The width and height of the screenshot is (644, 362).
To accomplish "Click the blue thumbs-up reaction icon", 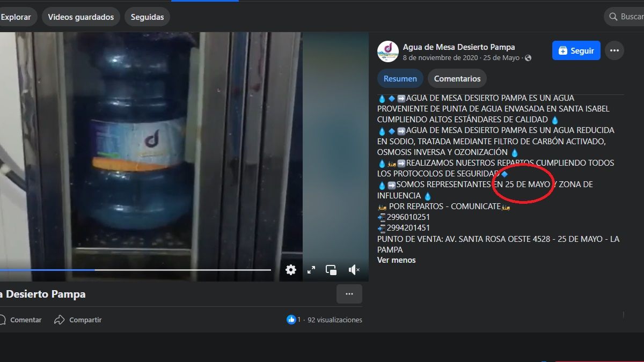I will (290, 319).
